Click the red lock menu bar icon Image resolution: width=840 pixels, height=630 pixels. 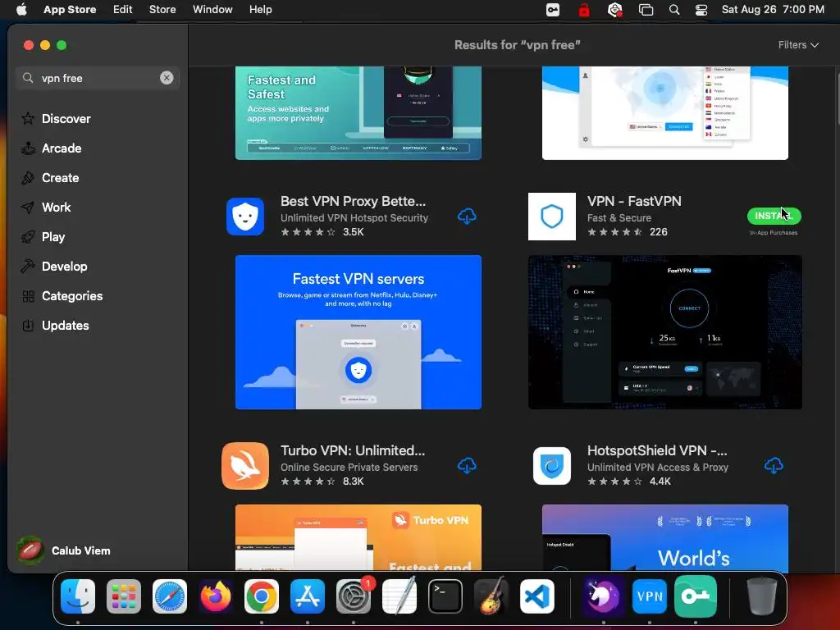[x=584, y=10]
